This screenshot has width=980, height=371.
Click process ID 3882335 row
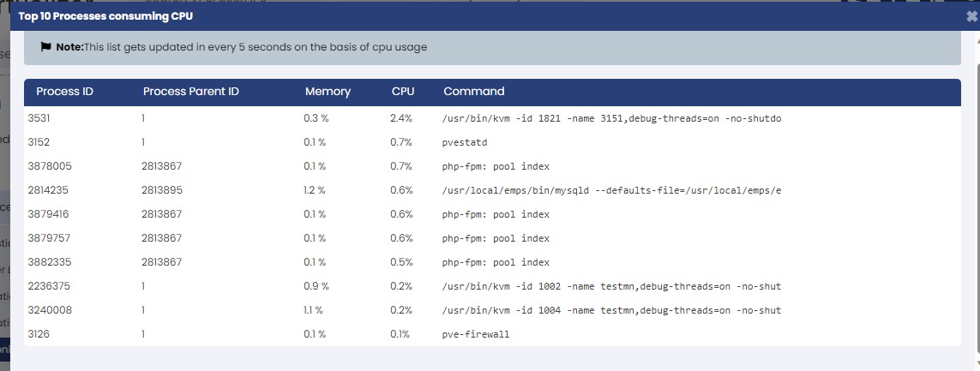[492, 262]
